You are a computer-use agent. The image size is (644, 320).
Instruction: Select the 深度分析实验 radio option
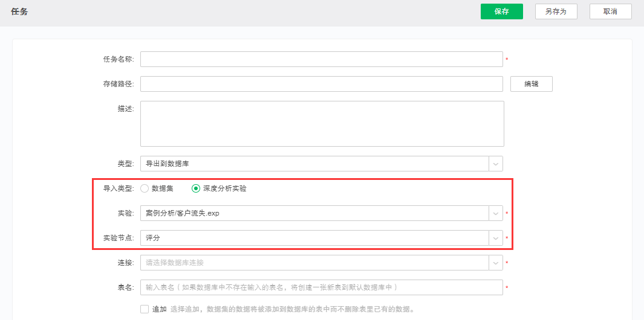(196, 188)
